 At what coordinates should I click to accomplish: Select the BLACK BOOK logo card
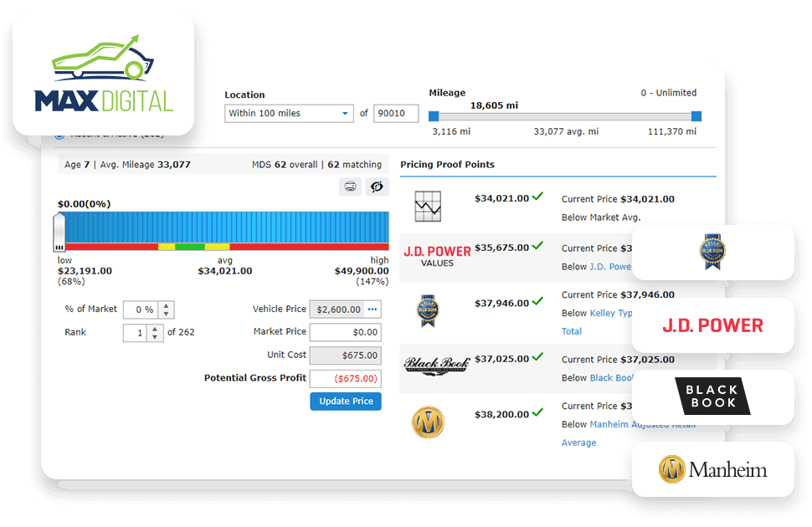[712, 397]
